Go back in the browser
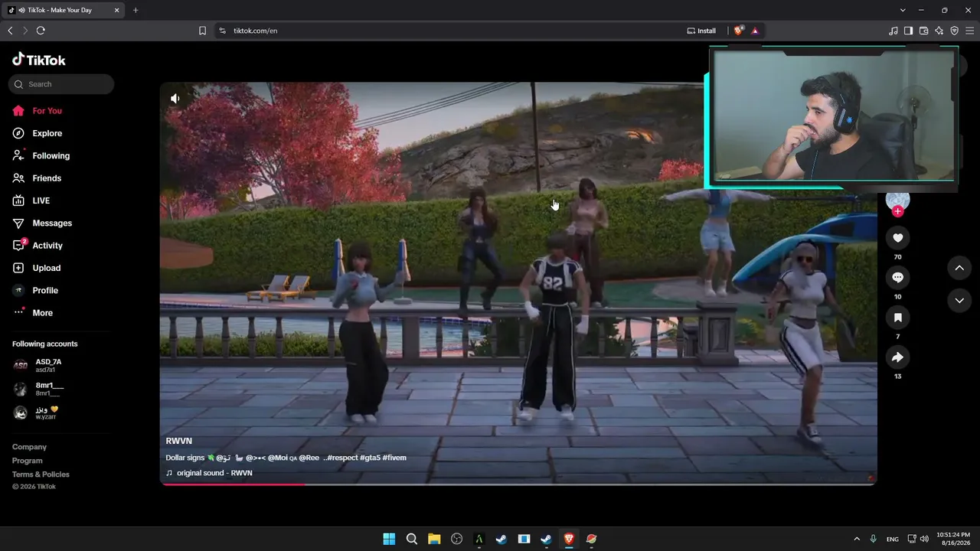The image size is (980, 551). click(x=10, y=31)
